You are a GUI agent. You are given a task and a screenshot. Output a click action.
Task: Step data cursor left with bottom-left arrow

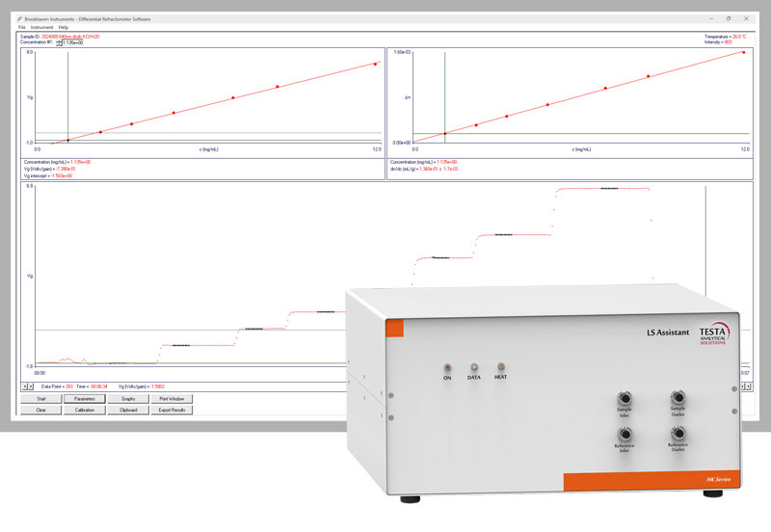(x=26, y=386)
